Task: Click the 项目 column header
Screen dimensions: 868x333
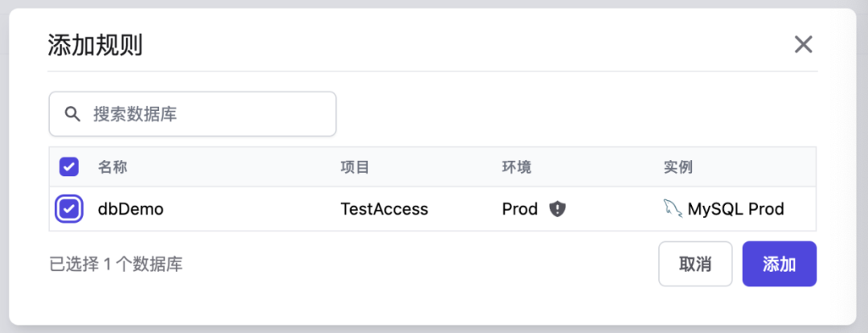Action: point(354,167)
